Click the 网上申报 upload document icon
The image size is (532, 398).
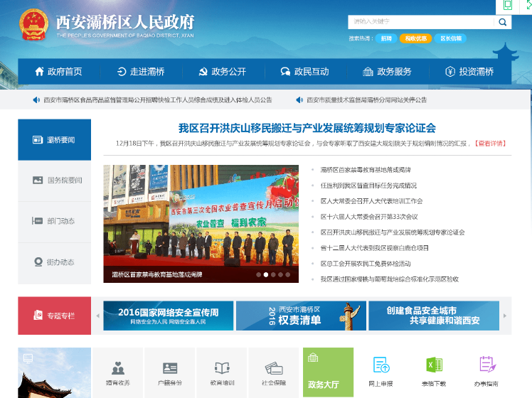[381, 365]
